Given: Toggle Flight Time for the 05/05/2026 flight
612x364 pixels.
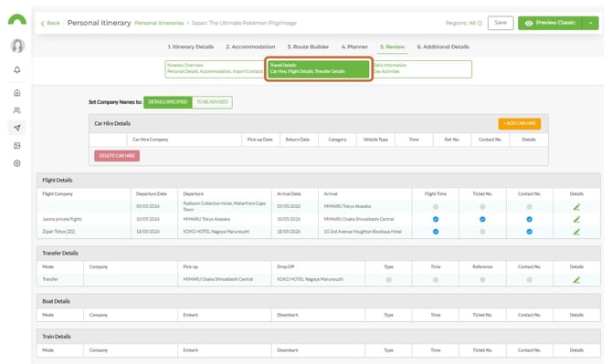Looking at the screenshot, I should pos(436,207).
